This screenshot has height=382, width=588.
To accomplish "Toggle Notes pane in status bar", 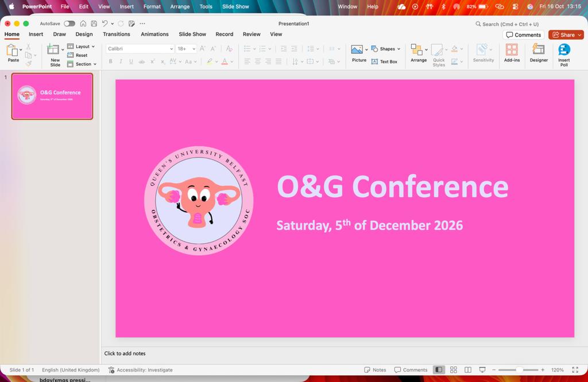I will pyautogui.click(x=375, y=370).
